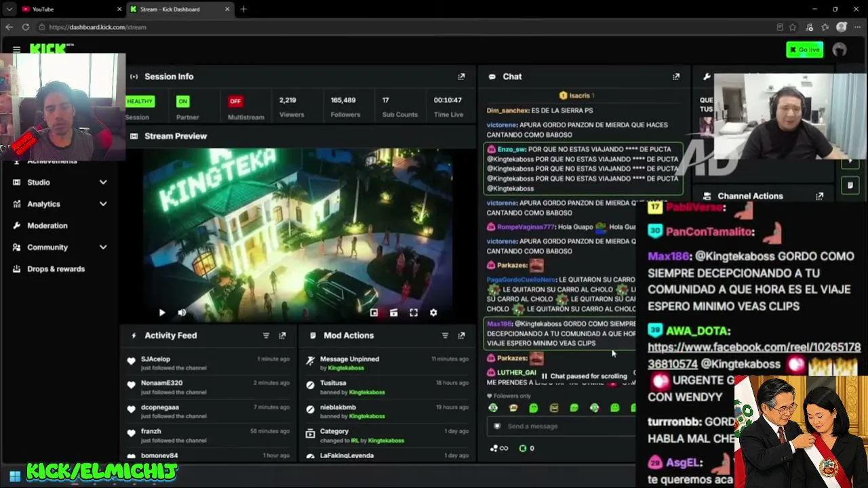This screenshot has height=488, width=868.
Task: Open the Kick sidebar hamburger menu
Action: (x=16, y=49)
